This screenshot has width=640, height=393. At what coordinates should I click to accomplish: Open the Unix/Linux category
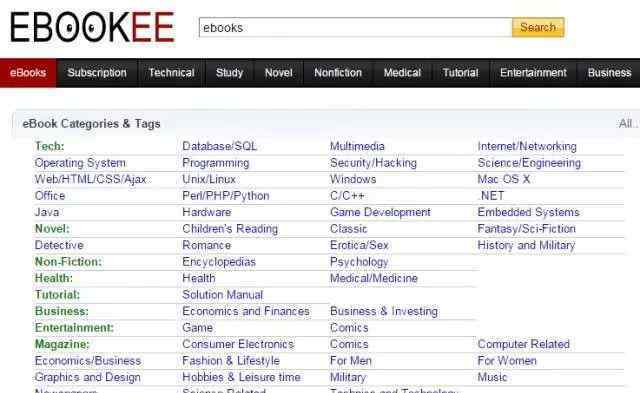[x=209, y=179]
